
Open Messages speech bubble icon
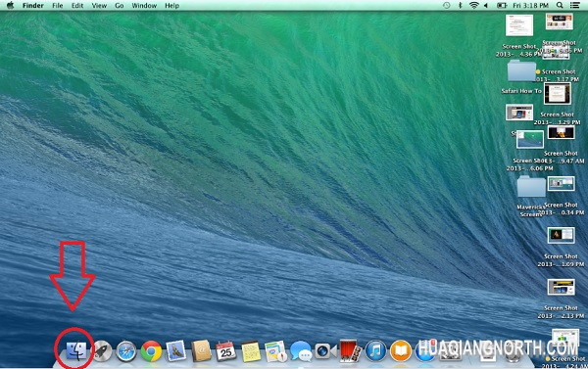tap(301, 351)
